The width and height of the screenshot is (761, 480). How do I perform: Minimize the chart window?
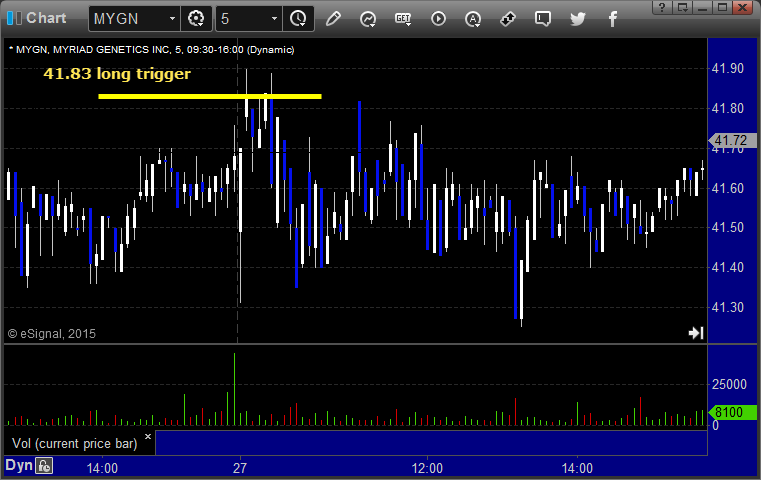point(702,7)
